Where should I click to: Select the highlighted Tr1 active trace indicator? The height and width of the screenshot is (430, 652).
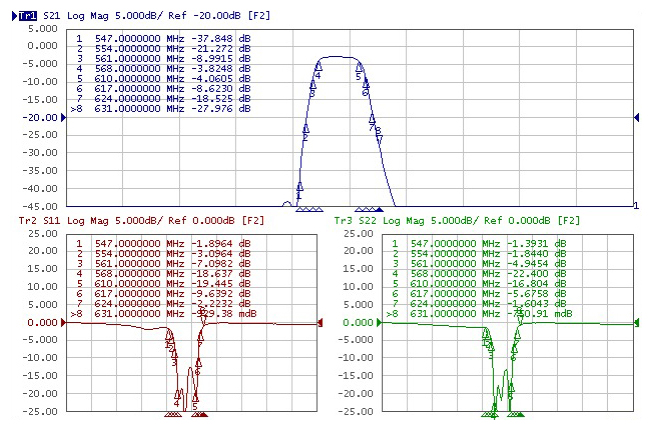click(22, 6)
